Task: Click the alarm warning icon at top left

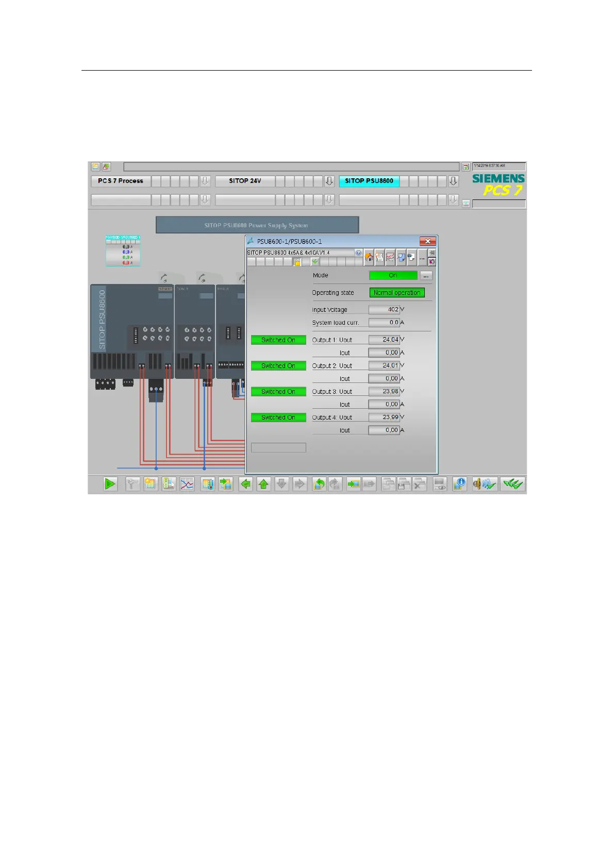Action: tap(106, 166)
